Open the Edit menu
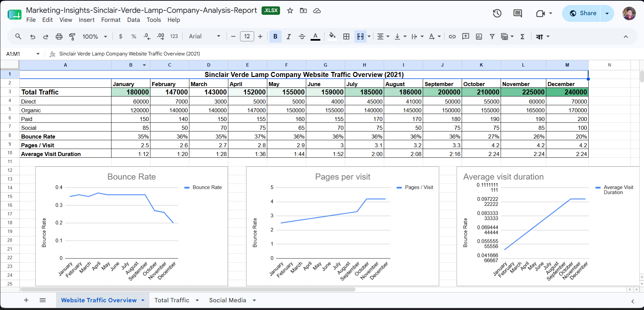 [x=47, y=20]
